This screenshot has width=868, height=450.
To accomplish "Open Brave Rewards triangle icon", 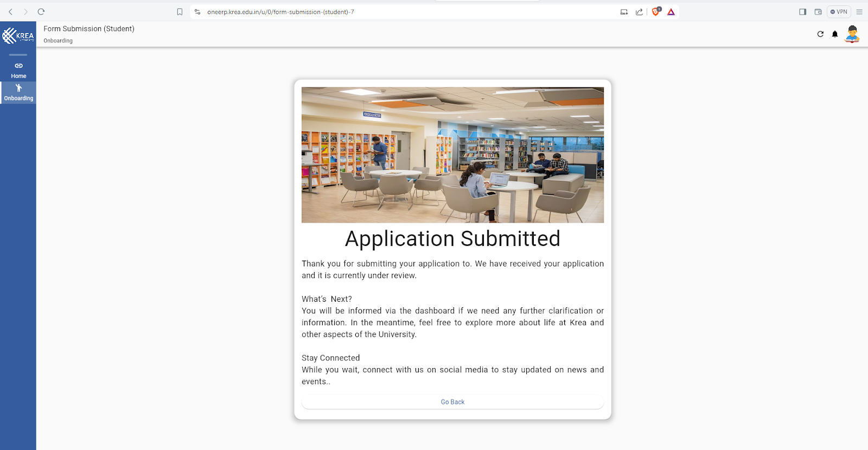I will (x=671, y=12).
